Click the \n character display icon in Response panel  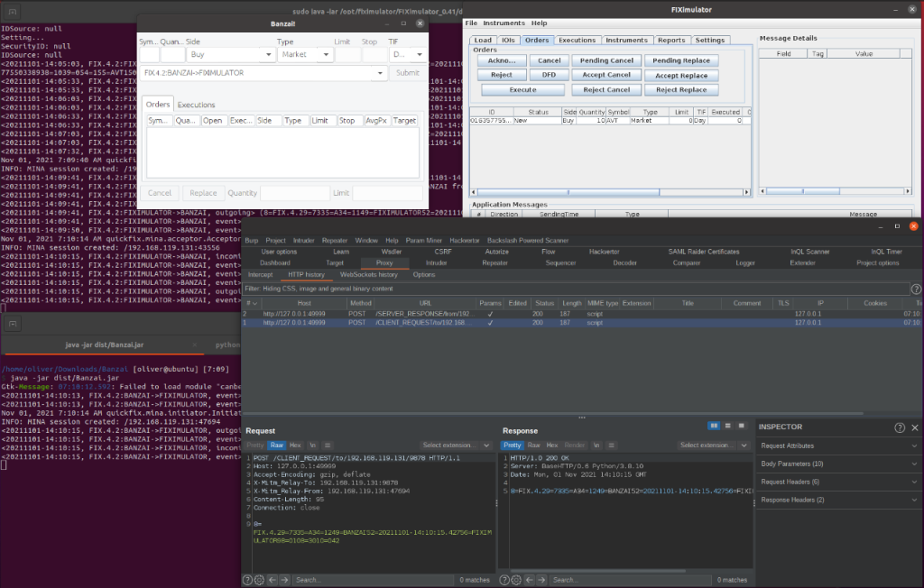[596, 445]
